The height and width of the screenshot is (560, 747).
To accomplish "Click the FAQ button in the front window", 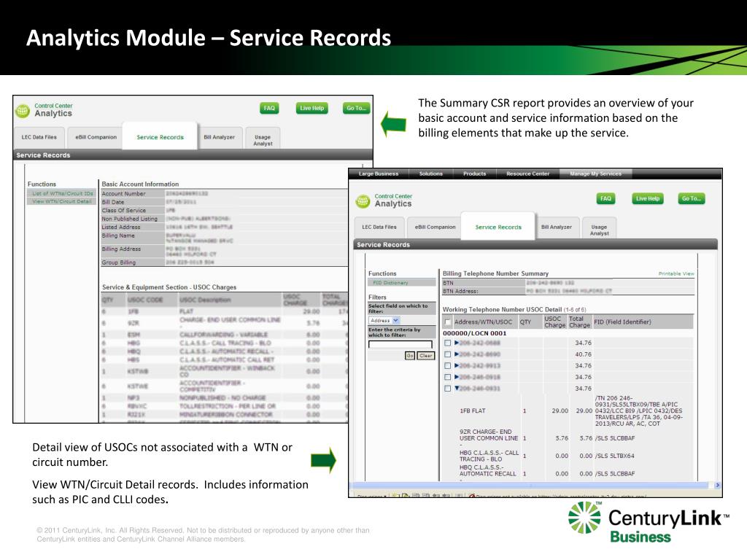I will click(x=605, y=198).
